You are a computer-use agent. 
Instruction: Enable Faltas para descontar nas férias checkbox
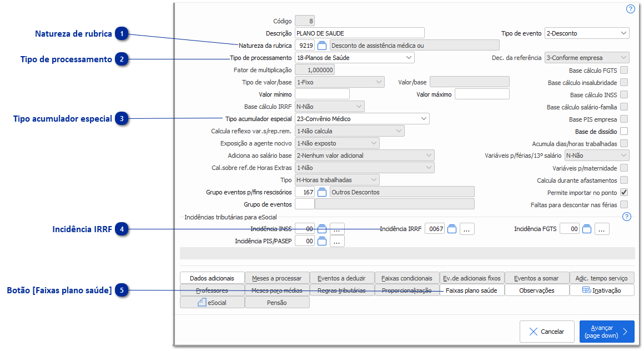(x=624, y=204)
